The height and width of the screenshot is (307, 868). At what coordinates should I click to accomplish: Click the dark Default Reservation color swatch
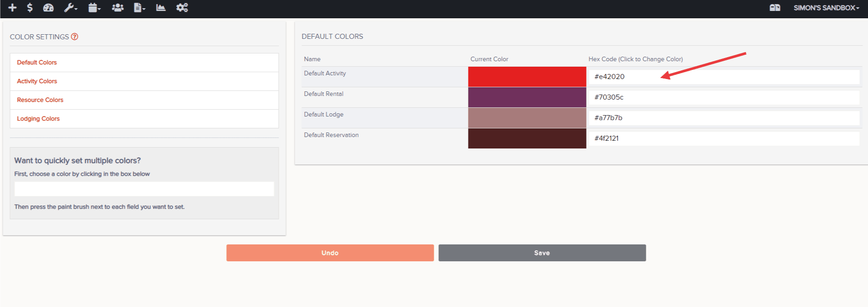(x=527, y=138)
